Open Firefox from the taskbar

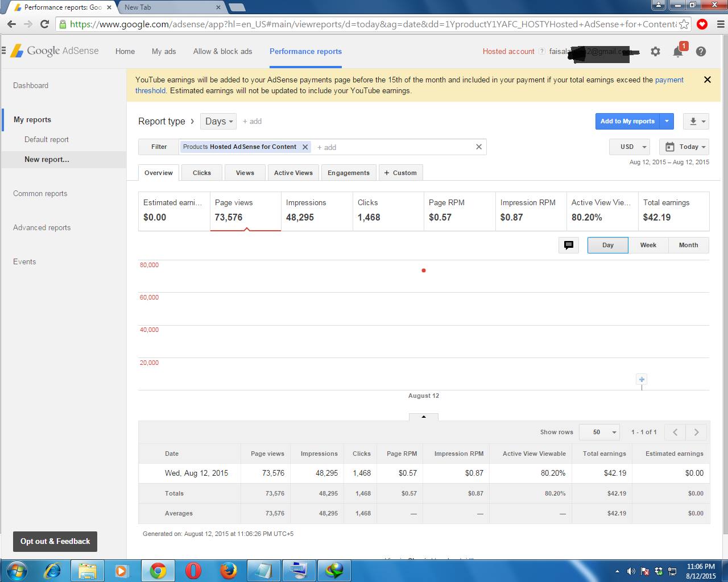click(x=229, y=570)
